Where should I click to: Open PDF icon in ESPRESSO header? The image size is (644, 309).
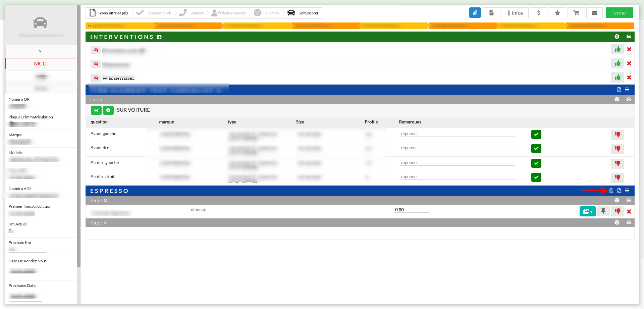[x=619, y=191]
